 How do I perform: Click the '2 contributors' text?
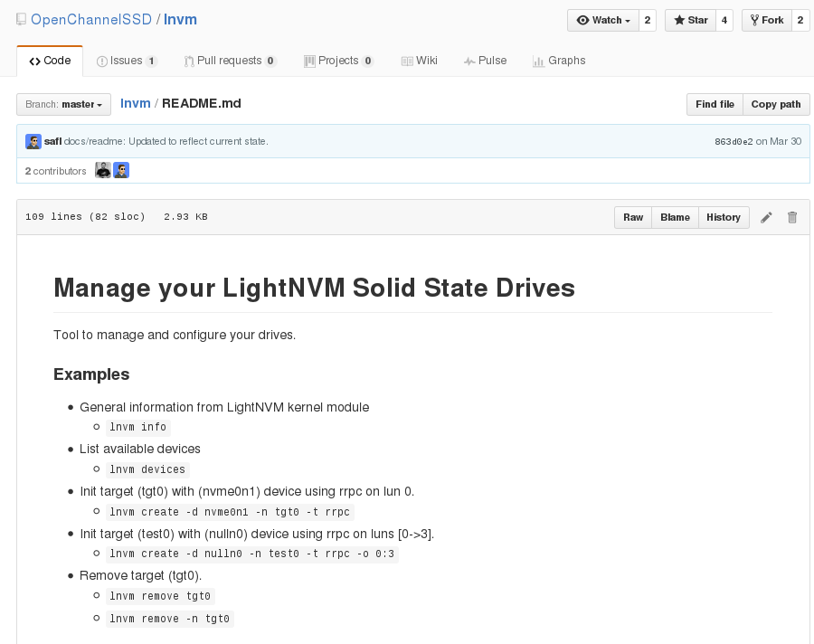click(55, 171)
